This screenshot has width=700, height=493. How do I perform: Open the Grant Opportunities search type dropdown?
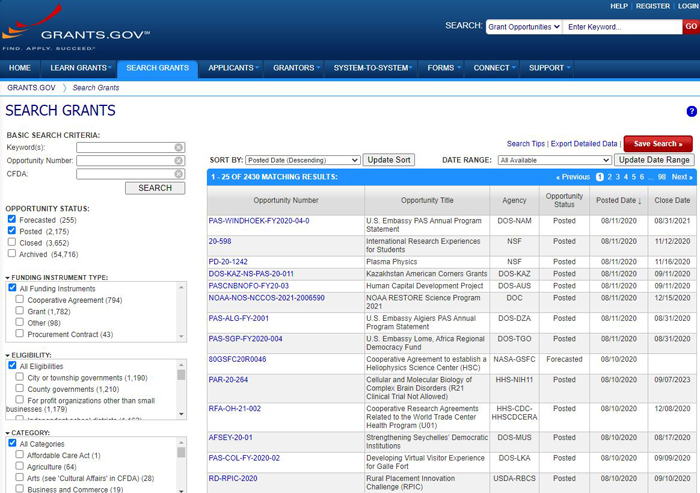(x=524, y=26)
